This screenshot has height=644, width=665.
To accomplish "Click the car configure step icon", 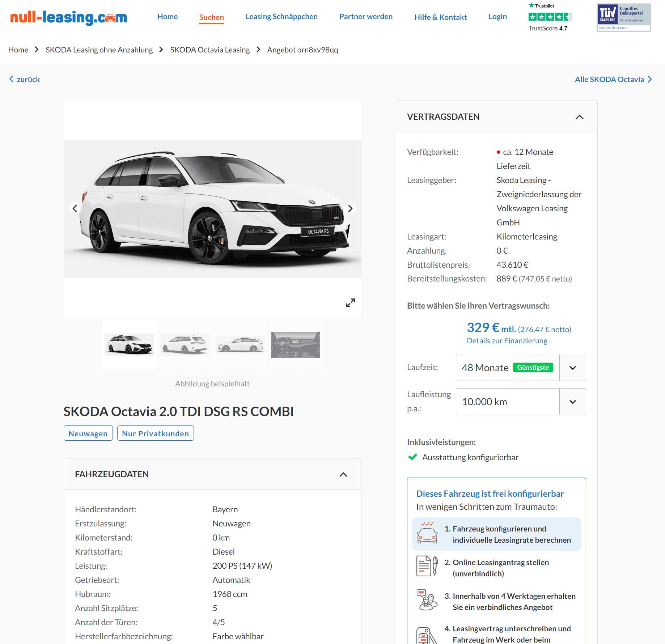I will pyautogui.click(x=427, y=533).
